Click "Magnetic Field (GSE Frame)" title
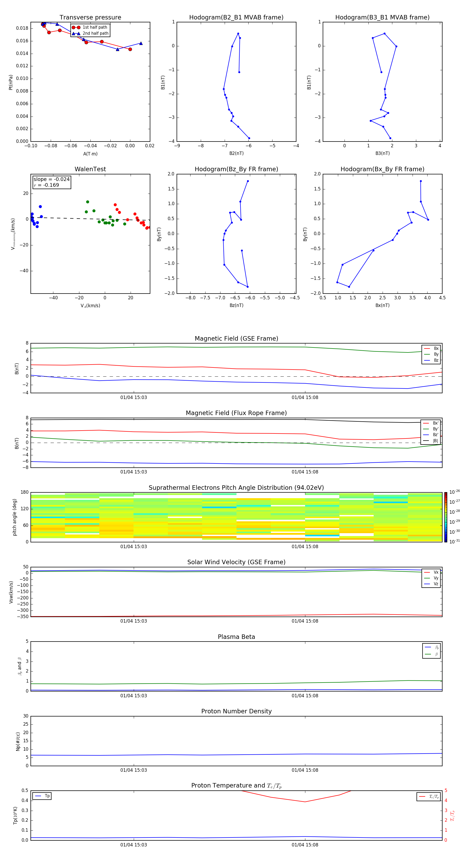This screenshot has width=473, height=868. tap(236, 339)
